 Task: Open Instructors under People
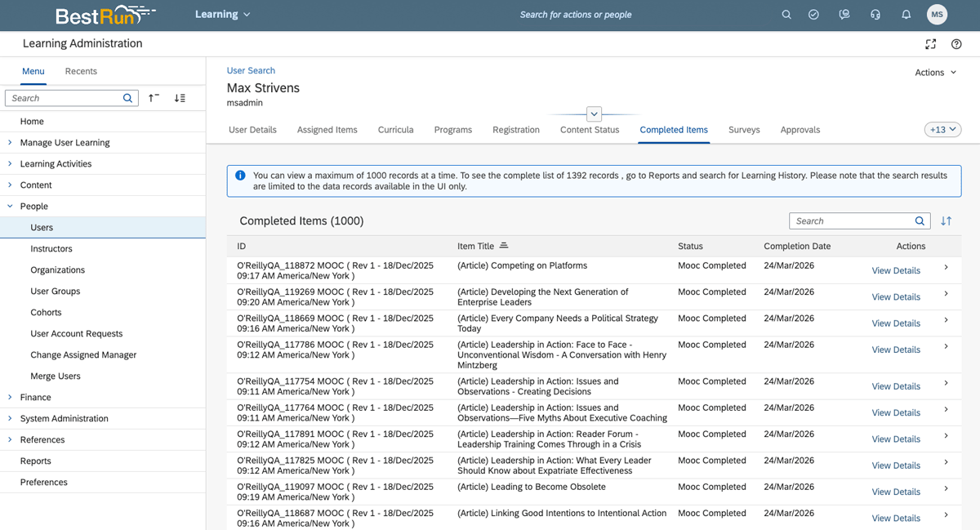pyautogui.click(x=51, y=248)
